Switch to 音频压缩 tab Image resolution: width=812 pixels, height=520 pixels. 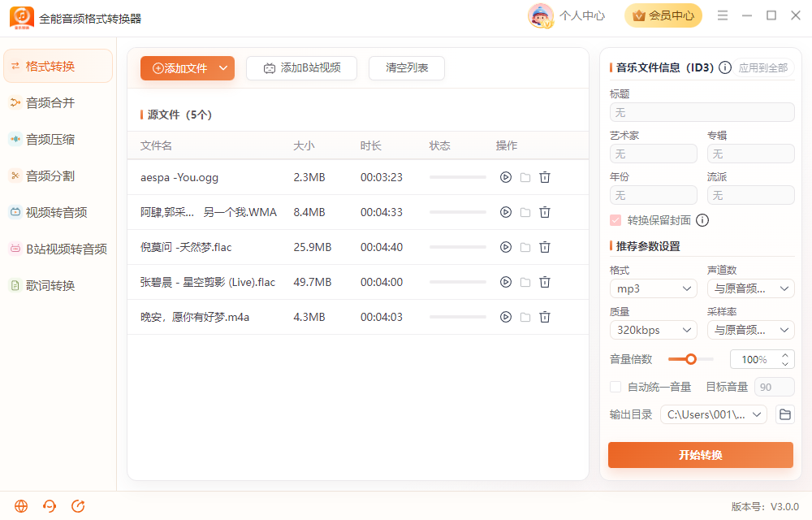58,139
